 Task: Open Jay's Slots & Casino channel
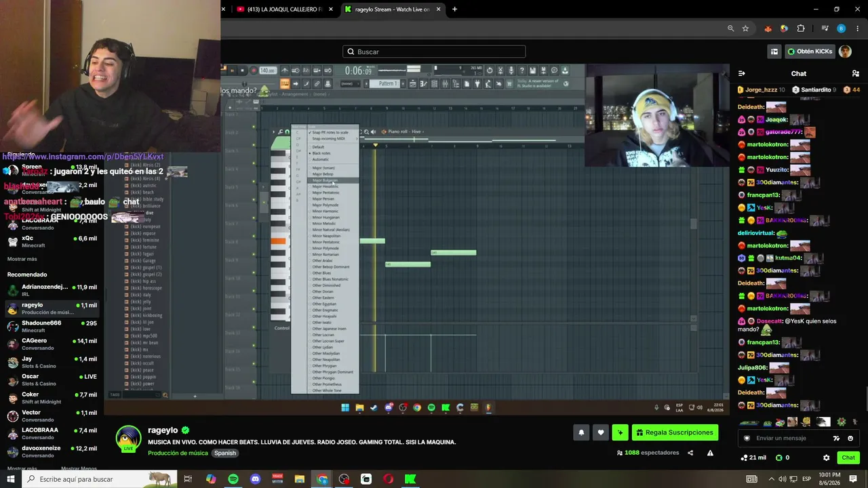point(52,362)
